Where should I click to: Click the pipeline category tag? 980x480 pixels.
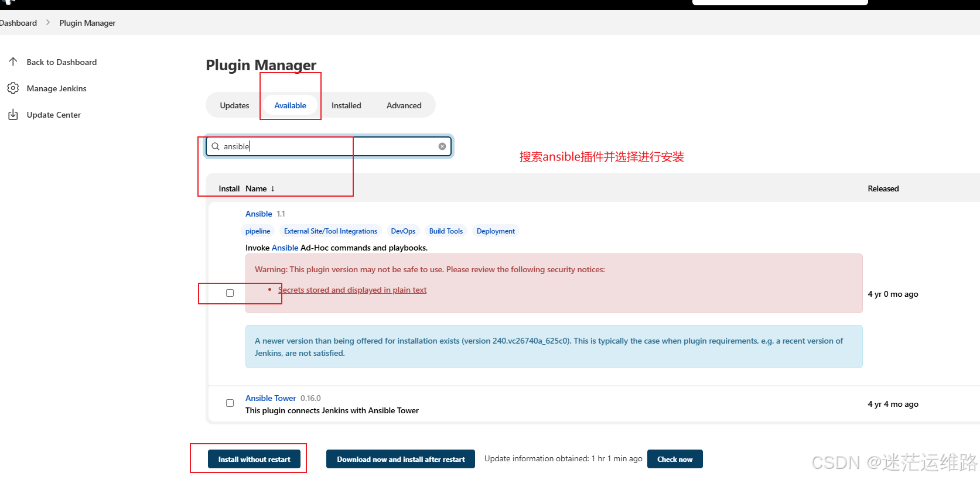258,231
